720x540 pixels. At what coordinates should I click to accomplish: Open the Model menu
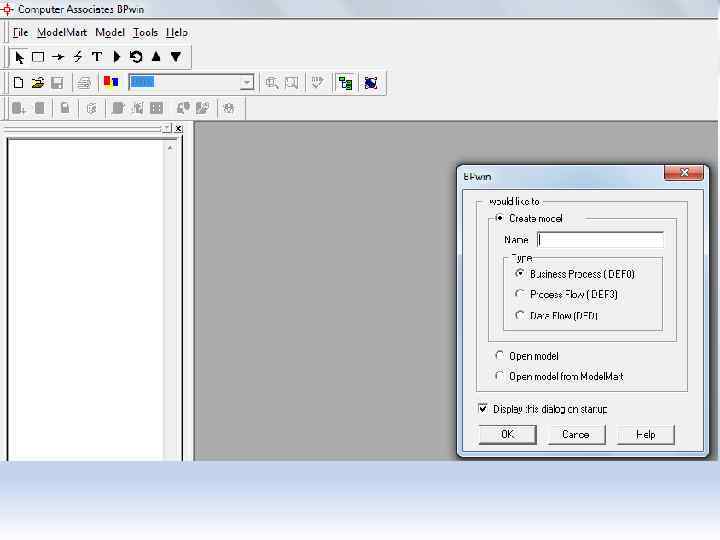point(110,33)
